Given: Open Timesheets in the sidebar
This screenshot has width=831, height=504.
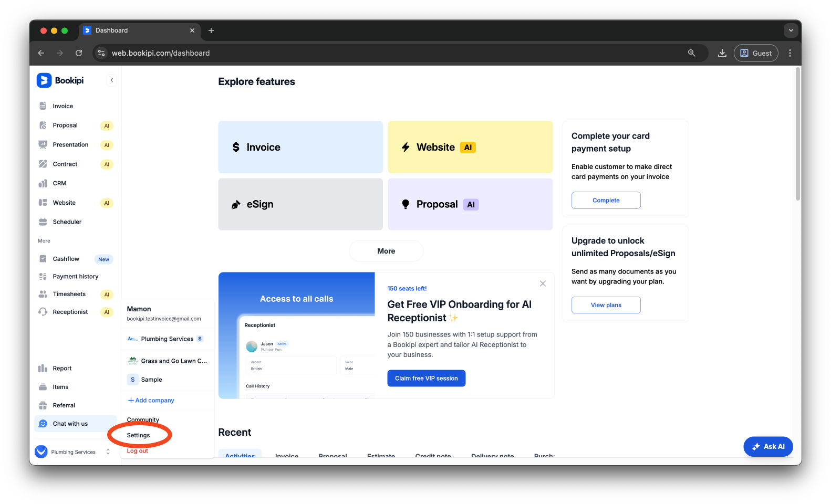Looking at the screenshot, I should coord(75,295).
